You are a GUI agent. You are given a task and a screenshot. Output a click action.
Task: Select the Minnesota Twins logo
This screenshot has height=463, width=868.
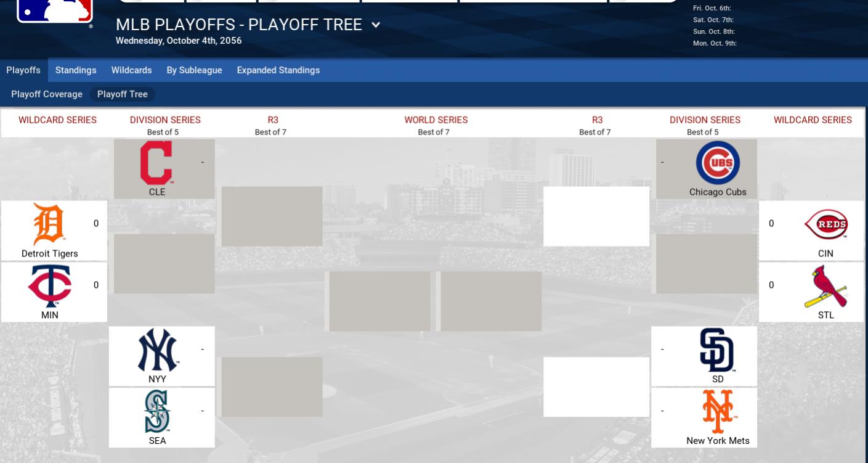tap(50, 286)
